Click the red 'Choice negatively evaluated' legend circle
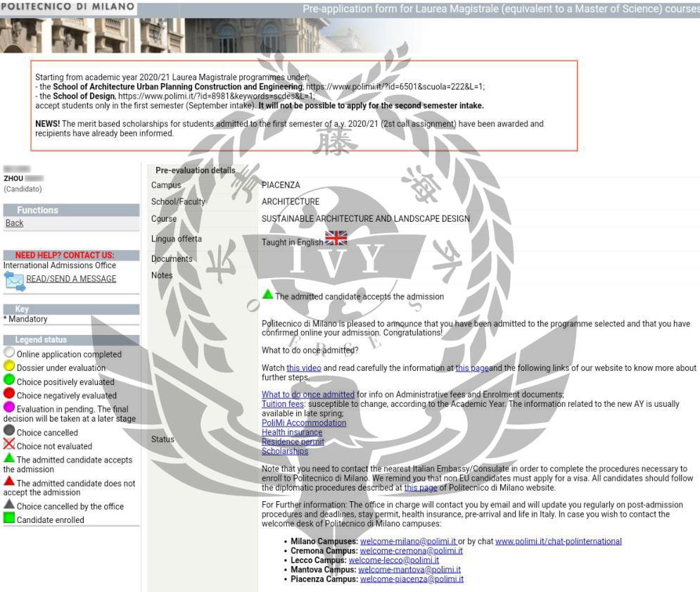700x592 pixels. point(9,393)
